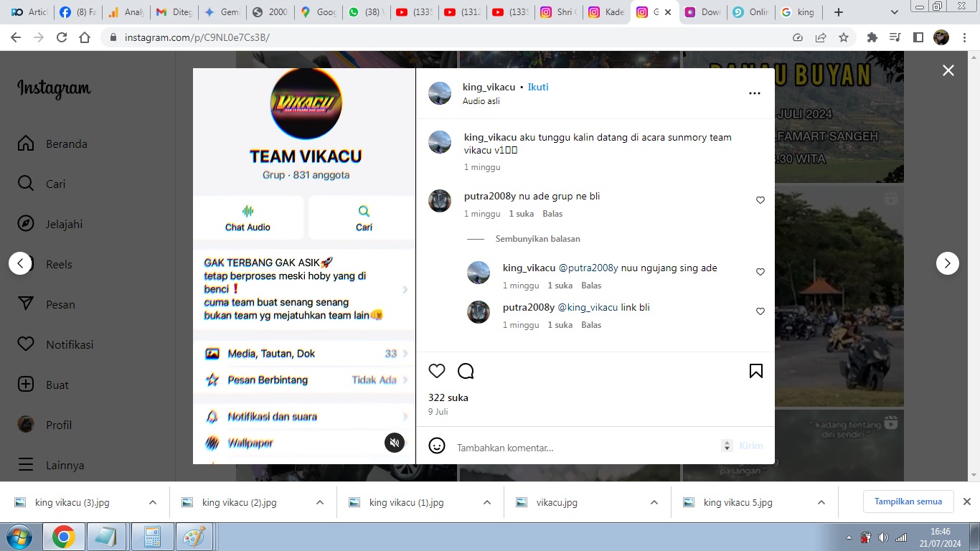Click Balas under 'nuu ngujang sing ade'
The height and width of the screenshot is (551, 980).
pyautogui.click(x=591, y=286)
